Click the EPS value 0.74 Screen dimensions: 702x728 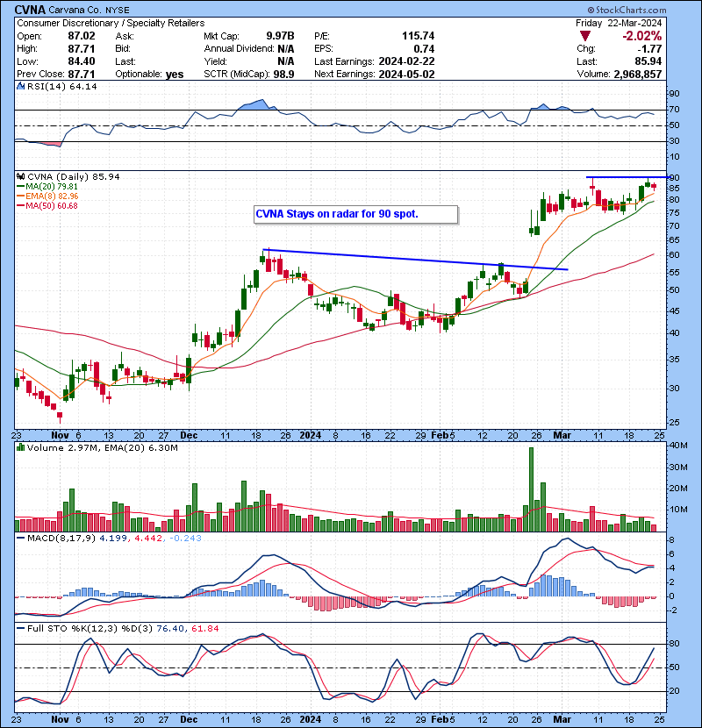tap(424, 49)
